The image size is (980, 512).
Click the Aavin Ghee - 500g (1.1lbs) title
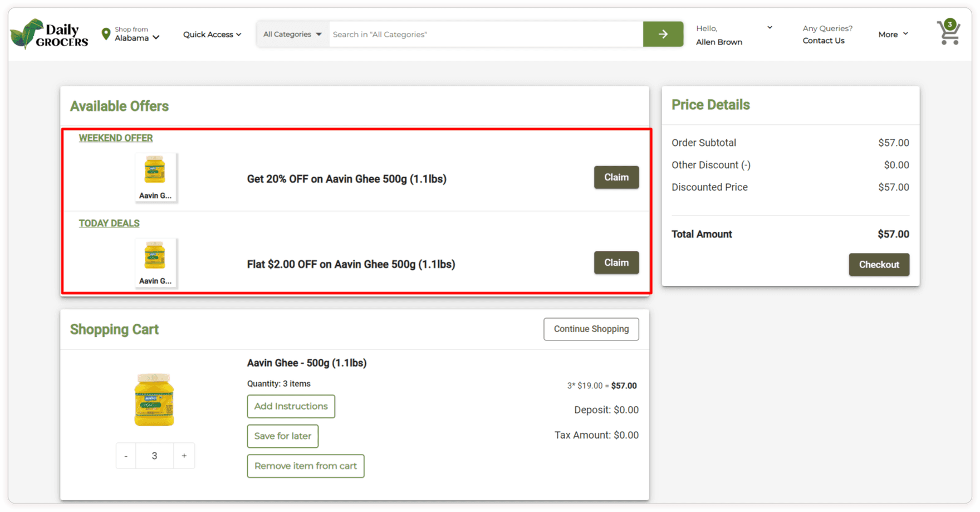307,363
